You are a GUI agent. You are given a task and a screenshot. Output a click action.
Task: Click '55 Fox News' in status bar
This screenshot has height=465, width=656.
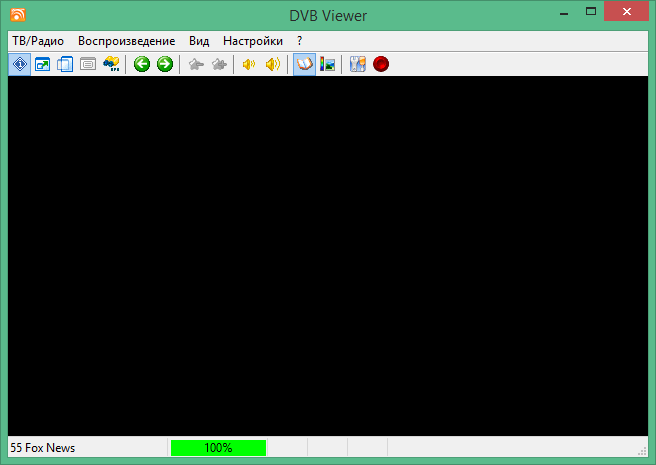(x=43, y=448)
